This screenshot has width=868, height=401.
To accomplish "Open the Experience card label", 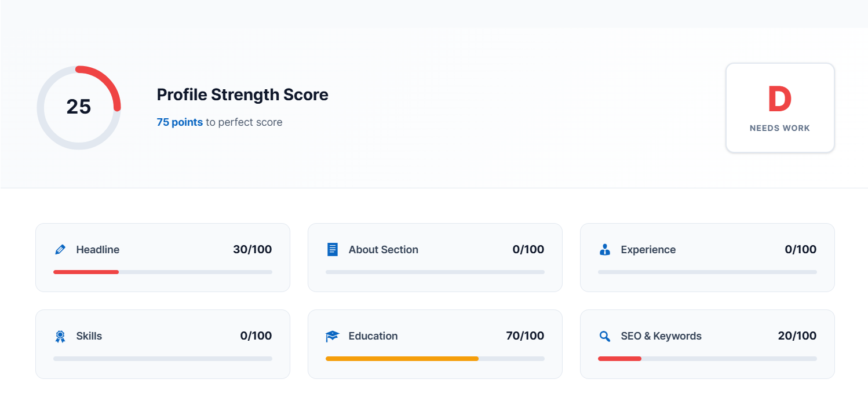I will 648,250.
